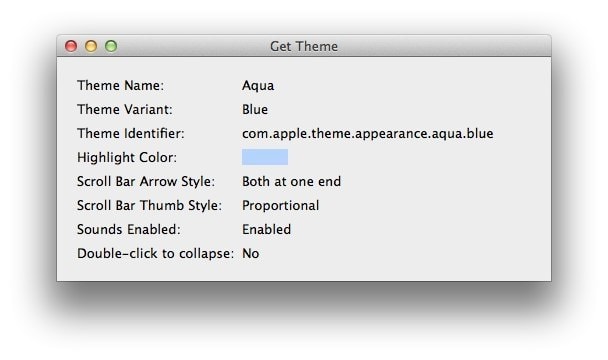
Task: Click the Proportional value text
Action: (x=281, y=206)
